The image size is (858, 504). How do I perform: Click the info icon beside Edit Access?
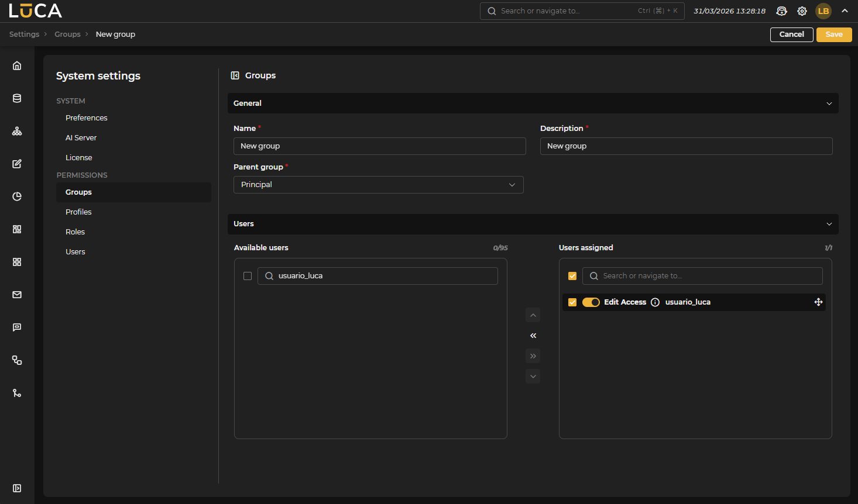coord(655,302)
